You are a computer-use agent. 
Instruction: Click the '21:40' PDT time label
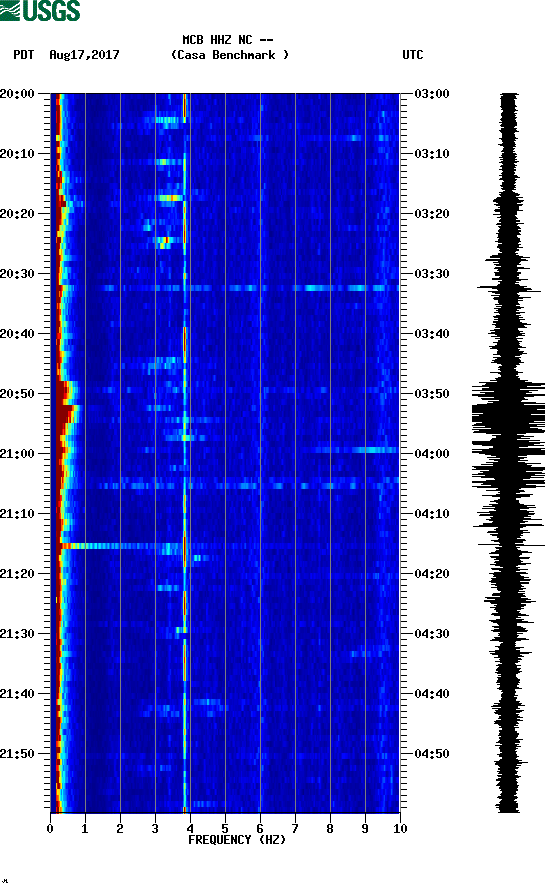coord(18,694)
